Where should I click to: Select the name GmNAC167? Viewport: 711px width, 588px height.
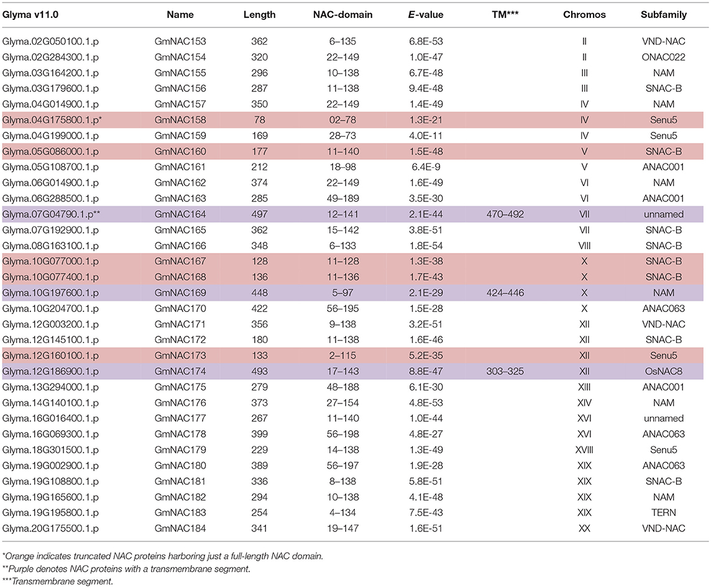180,261
